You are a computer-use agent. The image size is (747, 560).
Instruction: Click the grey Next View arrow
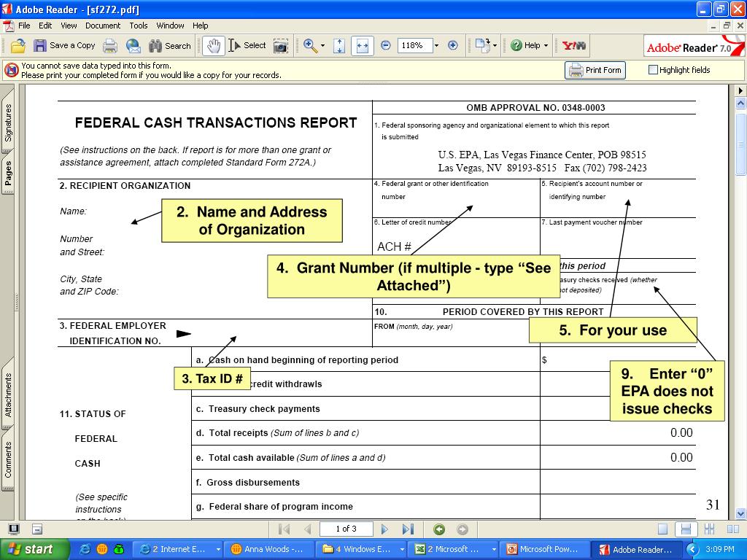coord(462,529)
